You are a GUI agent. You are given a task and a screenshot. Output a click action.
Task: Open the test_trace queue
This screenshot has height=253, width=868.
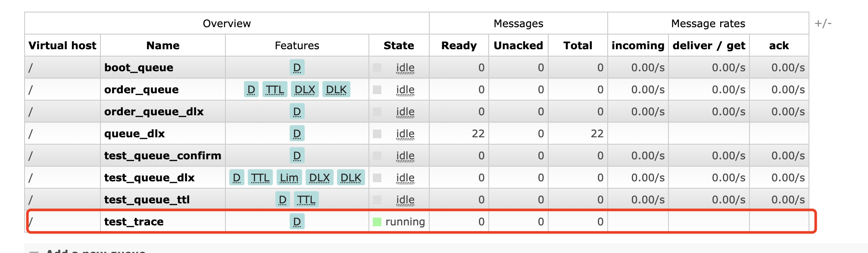pyautogui.click(x=134, y=222)
